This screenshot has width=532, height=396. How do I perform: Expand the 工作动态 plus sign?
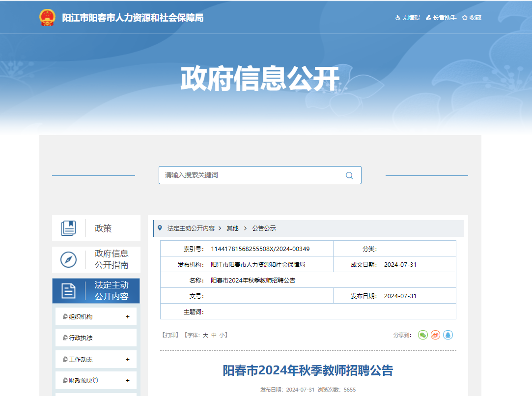[127, 360]
